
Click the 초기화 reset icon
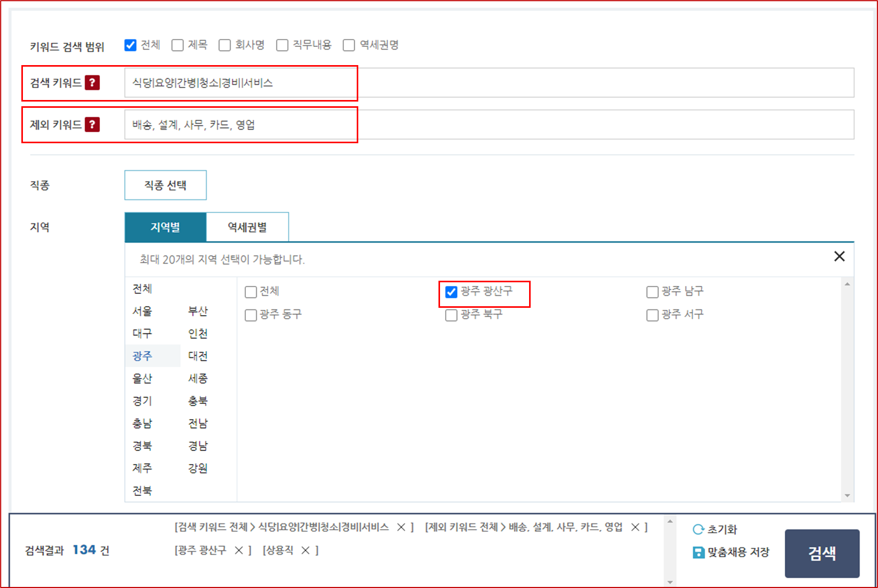coord(698,530)
